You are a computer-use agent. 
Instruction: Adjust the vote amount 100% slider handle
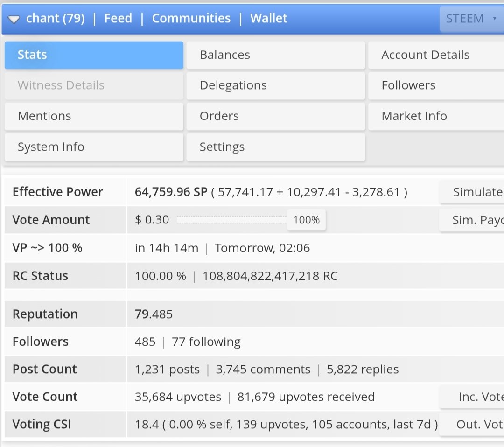point(306,220)
